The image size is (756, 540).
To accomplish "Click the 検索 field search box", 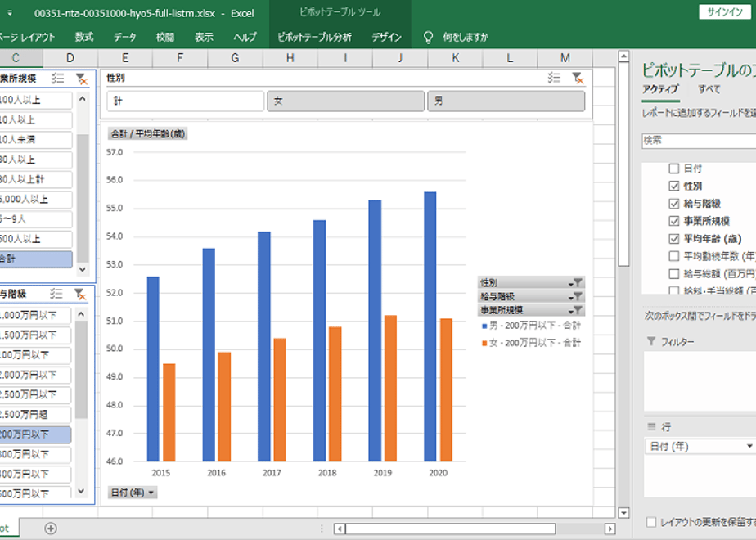I will pos(699,140).
